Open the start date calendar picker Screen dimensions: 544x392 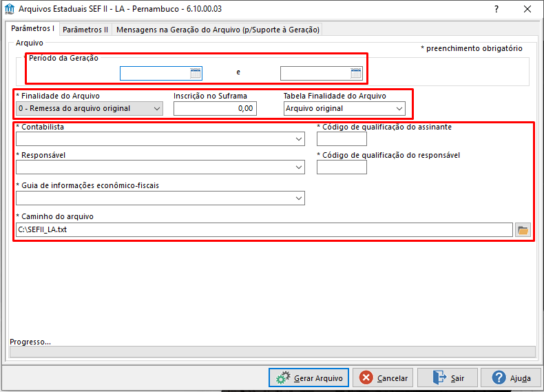[196, 73]
